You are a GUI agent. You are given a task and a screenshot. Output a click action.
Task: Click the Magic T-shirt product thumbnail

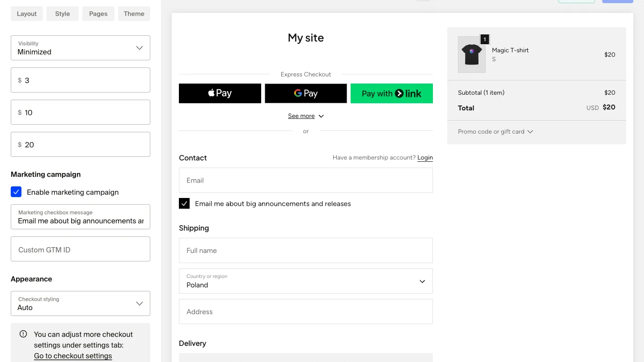pos(472,55)
